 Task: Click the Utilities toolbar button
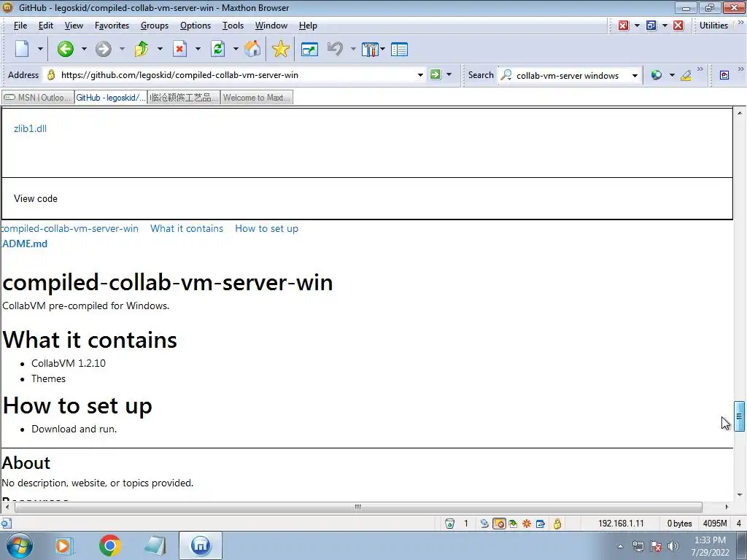coord(713,26)
